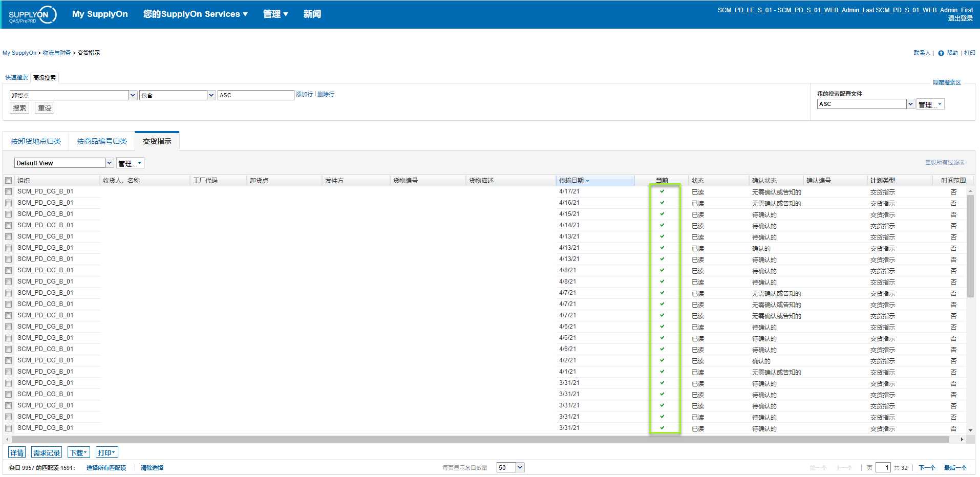
Task: Click the search value field containing ASC
Action: (x=255, y=95)
